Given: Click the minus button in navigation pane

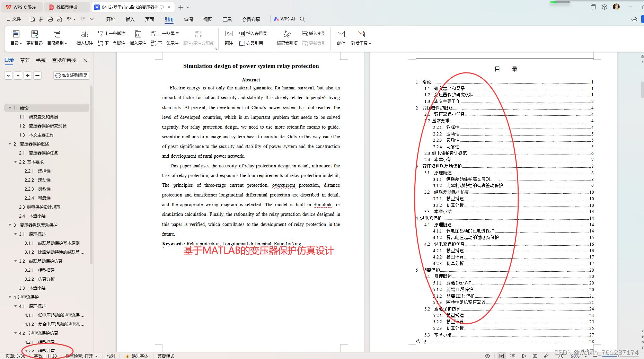Looking at the screenshot, I should [37, 75].
